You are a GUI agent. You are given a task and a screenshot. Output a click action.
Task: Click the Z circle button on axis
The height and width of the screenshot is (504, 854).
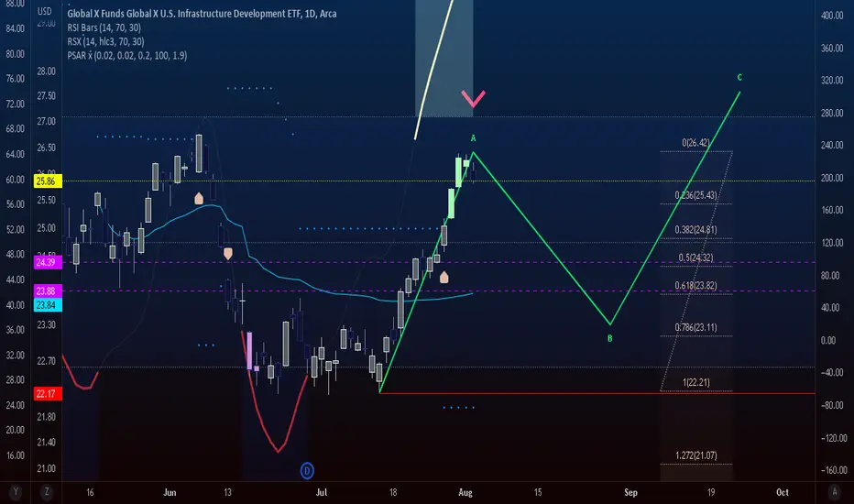click(x=47, y=492)
